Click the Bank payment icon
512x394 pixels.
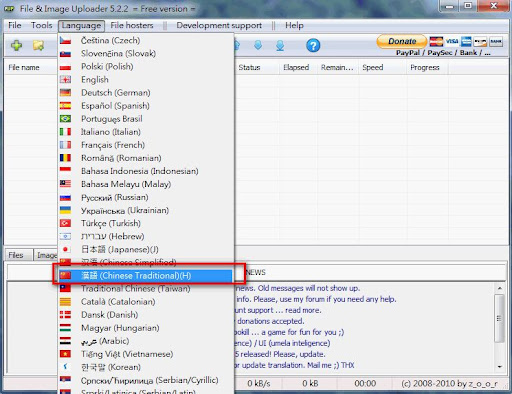click(x=496, y=42)
